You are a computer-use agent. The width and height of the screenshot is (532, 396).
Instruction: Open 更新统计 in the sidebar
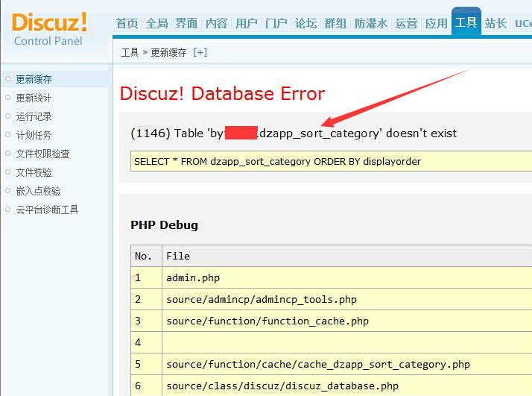click(x=34, y=98)
